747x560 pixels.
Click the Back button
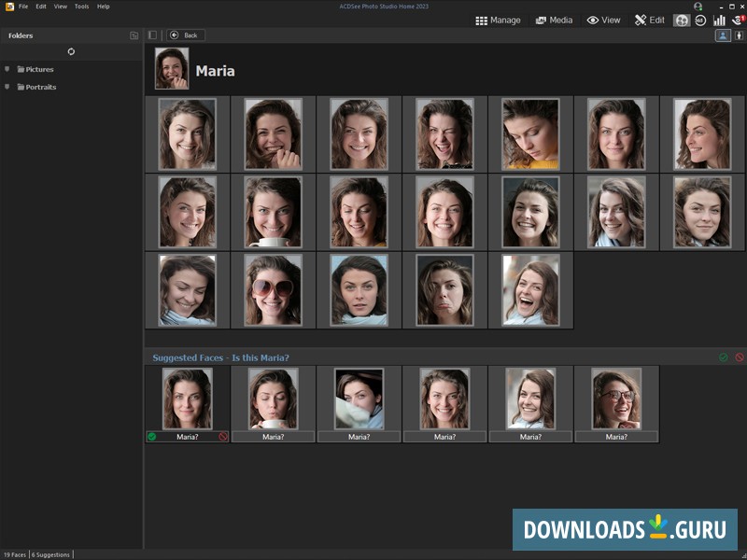click(185, 35)
